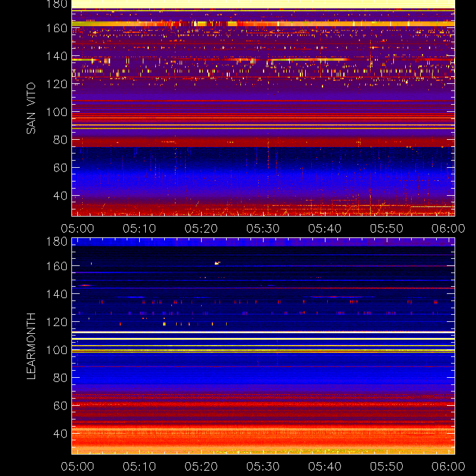Click the red streak near 145 MHz at 05:01 in Learmonth plot
The image size is (476, 476).
[x=85, y=286]
